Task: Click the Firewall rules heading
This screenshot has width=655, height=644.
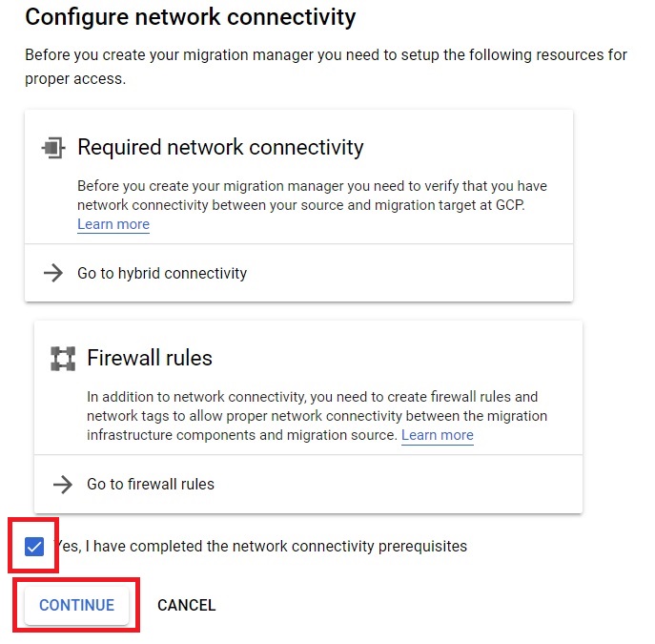Action: pos(150,358)
